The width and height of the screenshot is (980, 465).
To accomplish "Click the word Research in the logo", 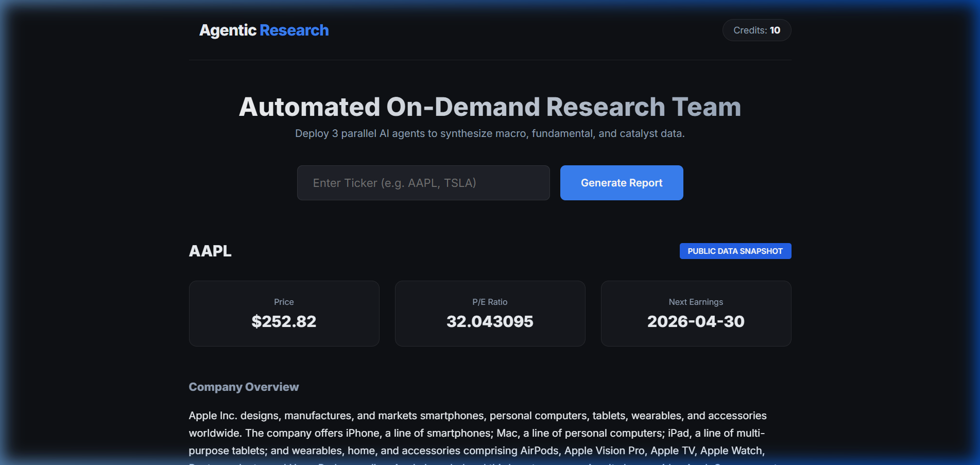I will [x=294, y=30].
